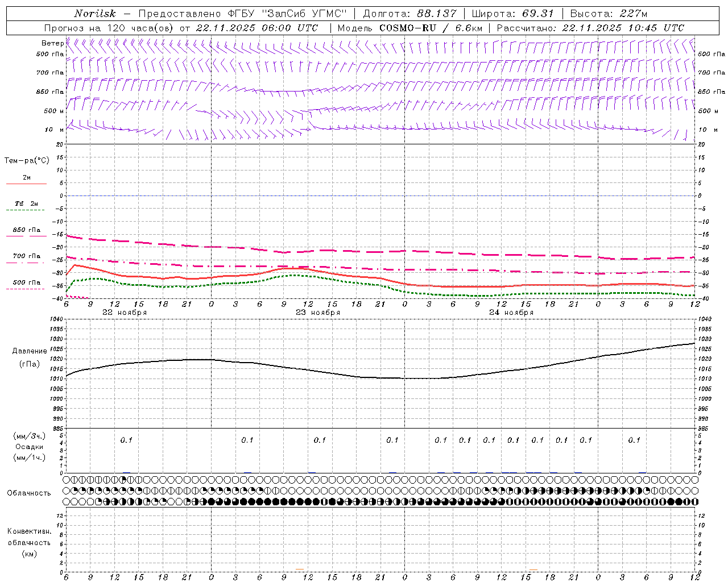Screen dimensions: 728x582
Task: Click the Давление pressure panel label
Action: coord(30,351)
